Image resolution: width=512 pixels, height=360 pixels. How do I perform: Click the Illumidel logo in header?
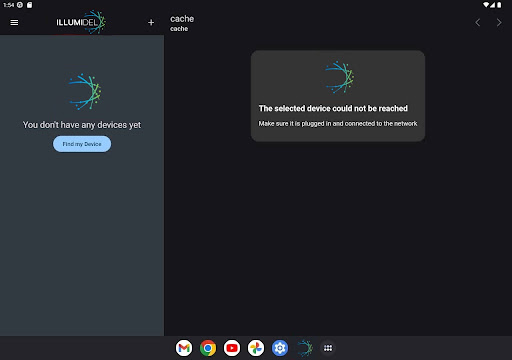(x=81, y=22)
